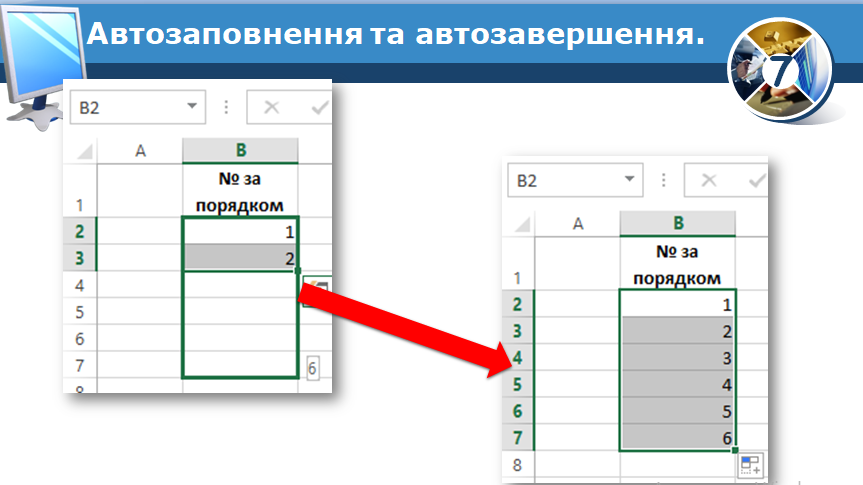Click the formula bar dots handle in the sheet showing 1–6
Viewport: 863px width, 485px height.
coord(663,180)
